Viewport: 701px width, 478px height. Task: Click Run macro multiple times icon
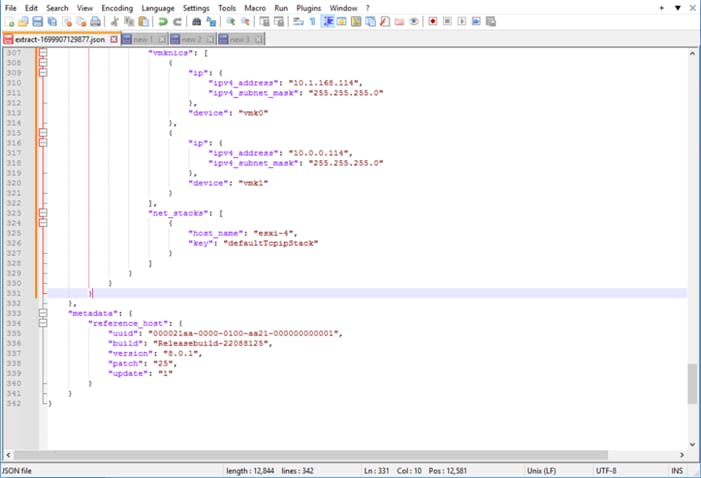476,21
